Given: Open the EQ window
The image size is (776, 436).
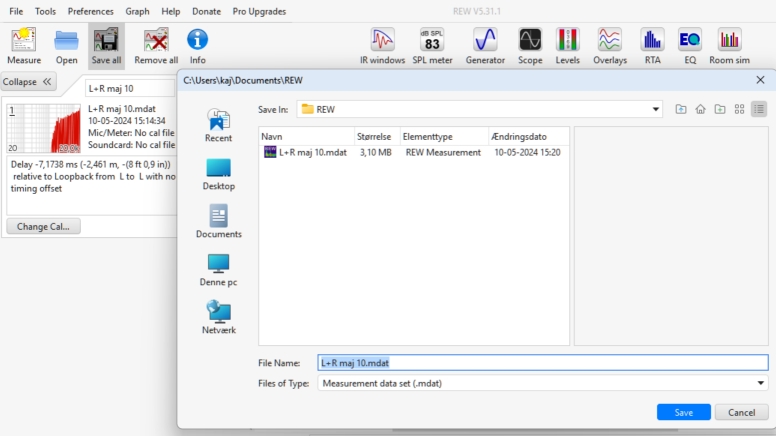Looking at the screenshot, I should tap(690, 46).
